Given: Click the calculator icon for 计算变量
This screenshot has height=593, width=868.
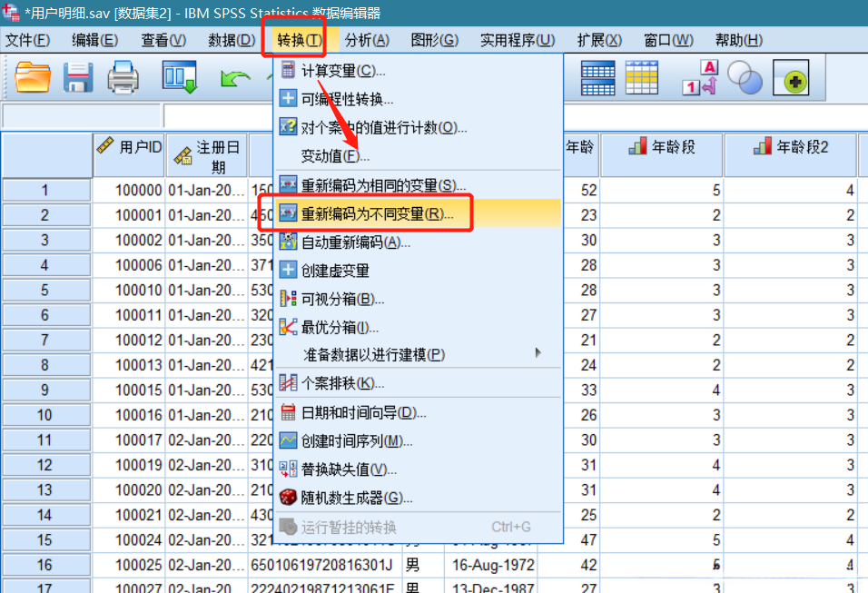Looking at the screenshot, I should click(x=288, y=70).
